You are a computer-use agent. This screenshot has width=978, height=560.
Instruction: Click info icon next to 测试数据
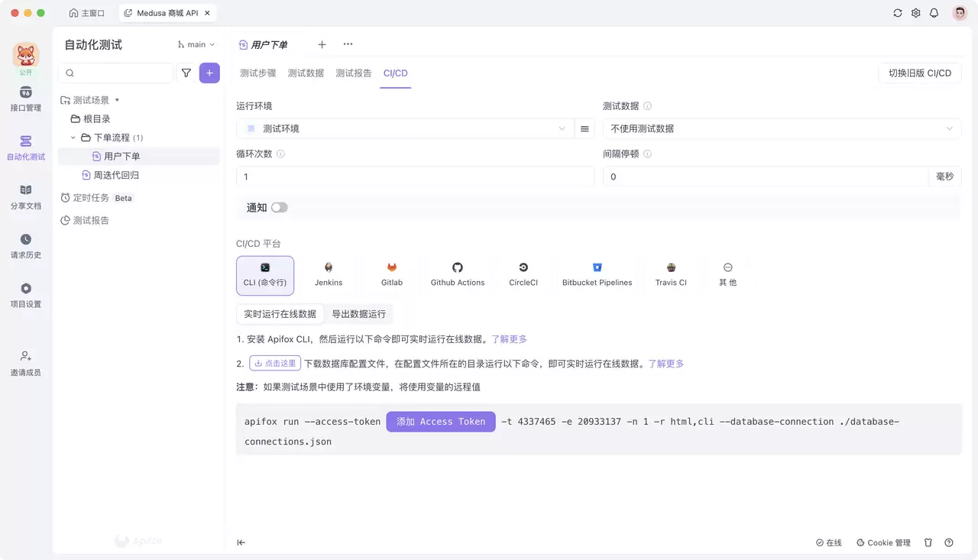[x=647, y=106]
